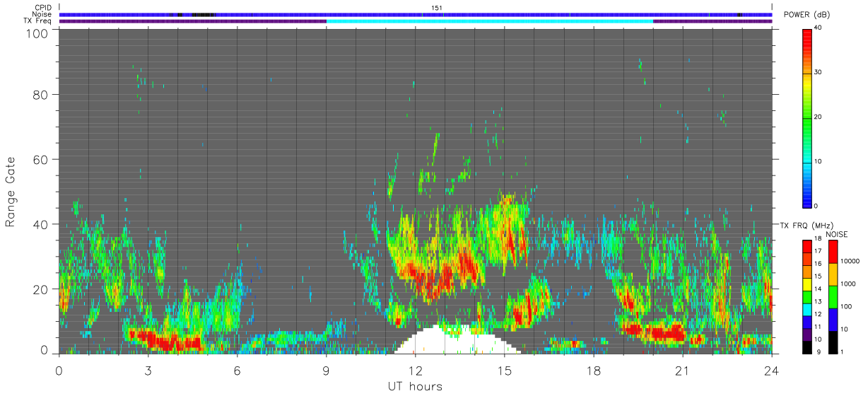Click the POWER (dB) legend title

[807, 15]
